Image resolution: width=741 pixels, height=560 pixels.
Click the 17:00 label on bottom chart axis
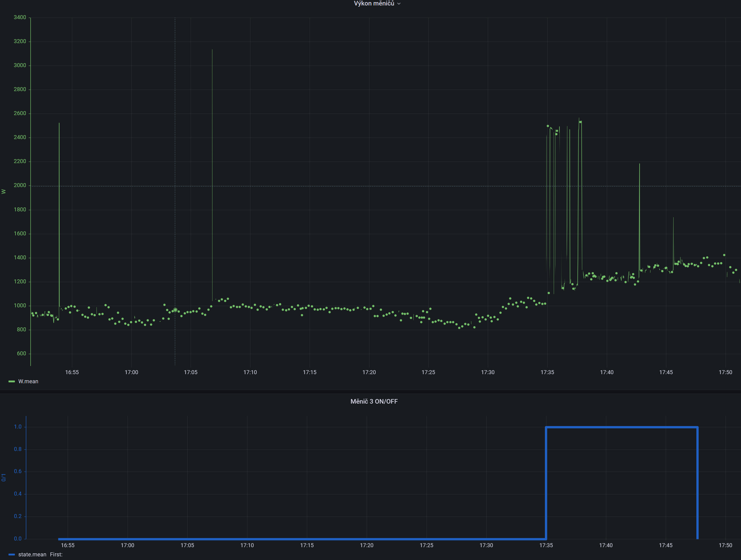click(x=127, y=545)
